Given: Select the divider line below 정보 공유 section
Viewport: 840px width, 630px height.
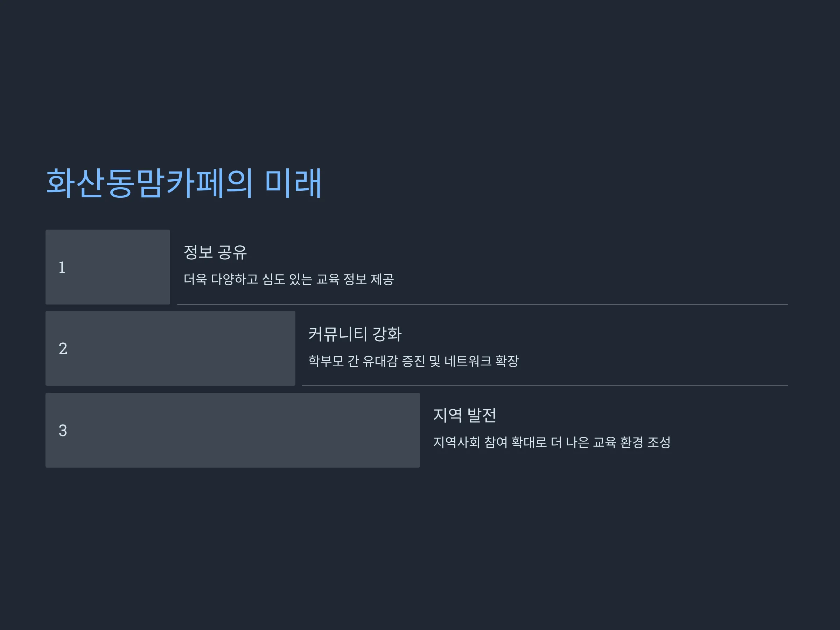Looking at the screenshot, I should coord(482,304).
